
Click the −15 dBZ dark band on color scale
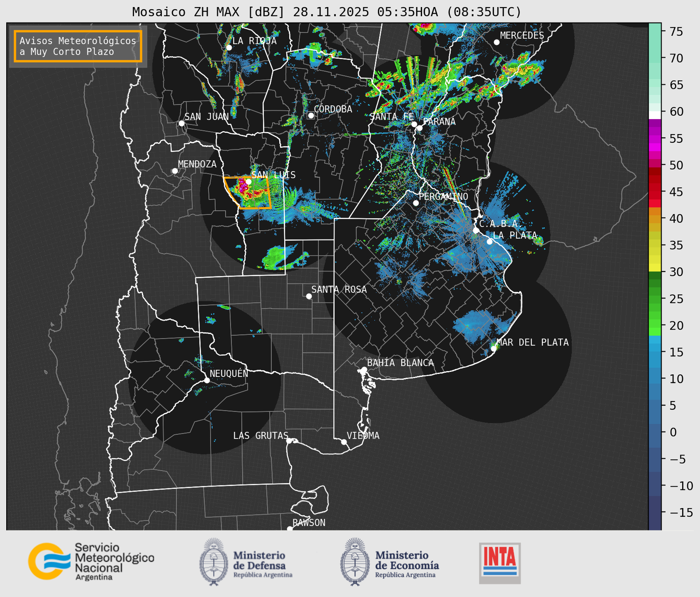click(x=655, y=512)
